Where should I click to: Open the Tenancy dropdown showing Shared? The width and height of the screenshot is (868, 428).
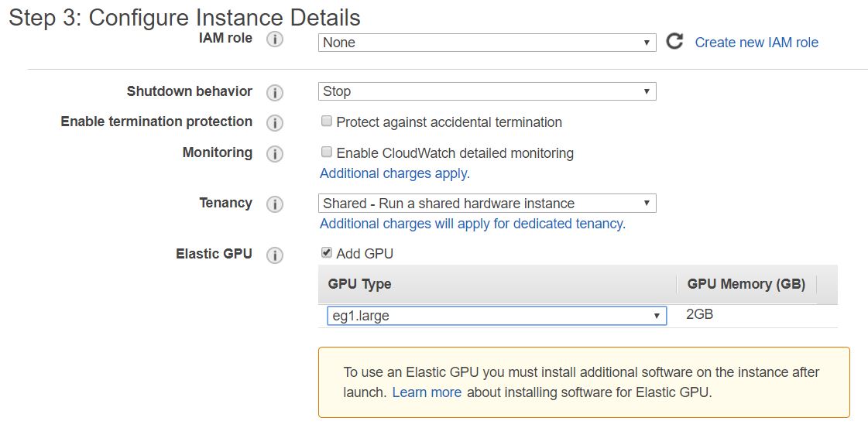(487, 204)
